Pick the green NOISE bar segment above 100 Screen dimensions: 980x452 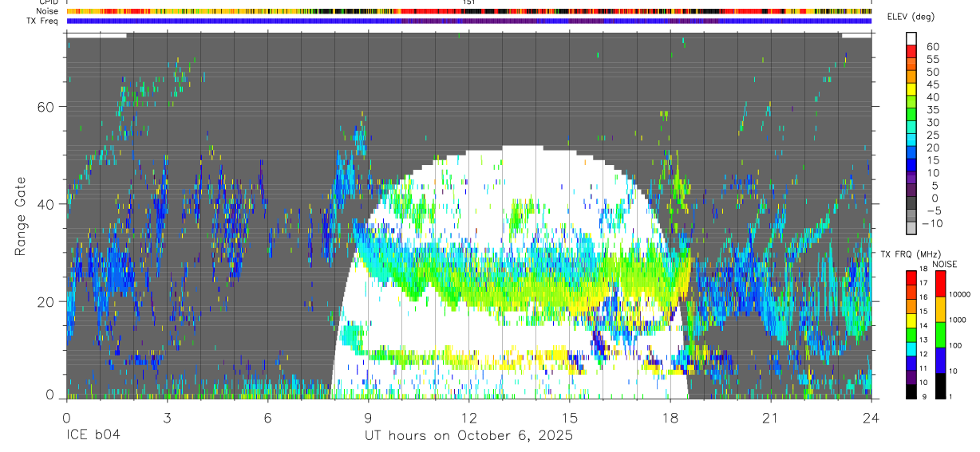[940, 335]
